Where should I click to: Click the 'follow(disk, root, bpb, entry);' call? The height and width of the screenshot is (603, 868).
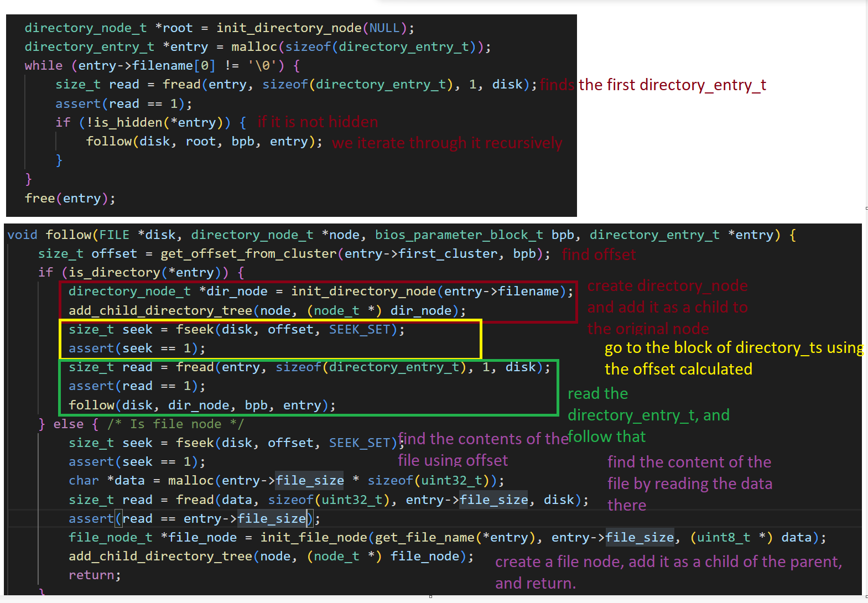pyautogui.click(x=204, y=142)
